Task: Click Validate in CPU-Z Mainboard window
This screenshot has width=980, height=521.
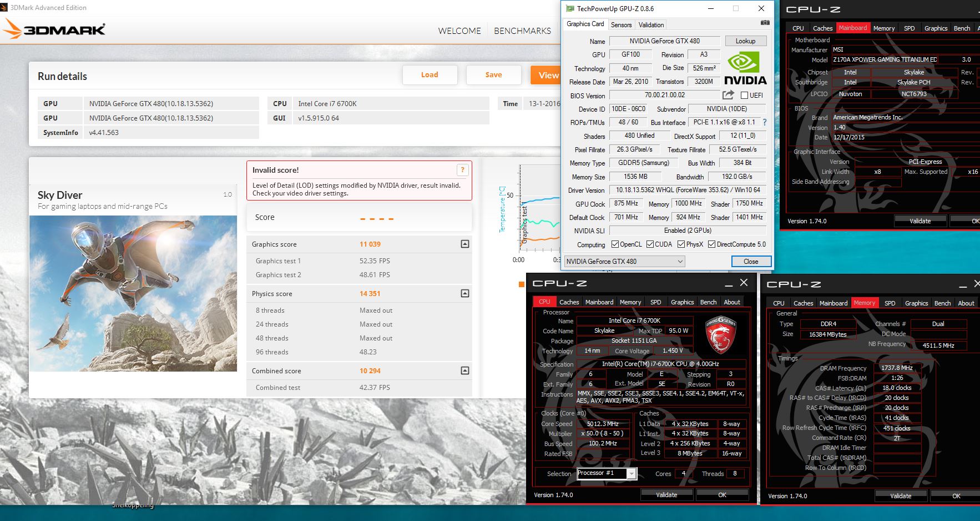Action: click(x=920, y=221)
